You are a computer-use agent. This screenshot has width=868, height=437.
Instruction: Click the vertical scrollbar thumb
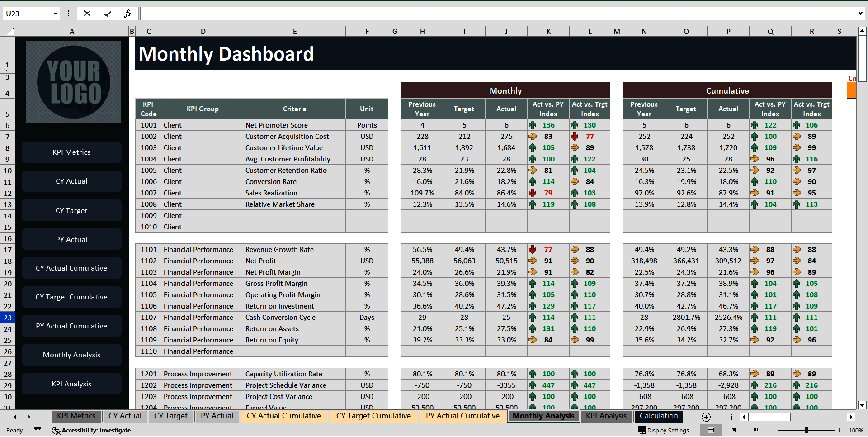pyautogui.click(x=862, y=59)
